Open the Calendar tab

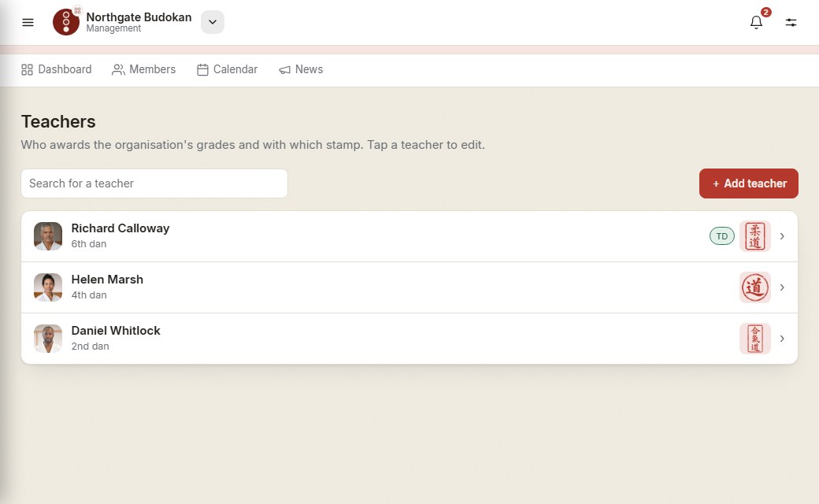pos(228,69)
